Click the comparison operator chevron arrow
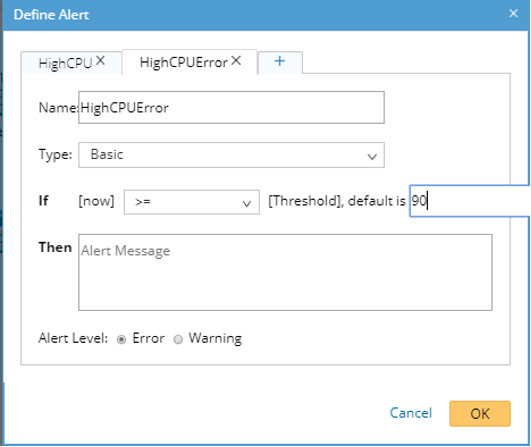Viewport: 531px width, 447px height. [x=247, y=204]
